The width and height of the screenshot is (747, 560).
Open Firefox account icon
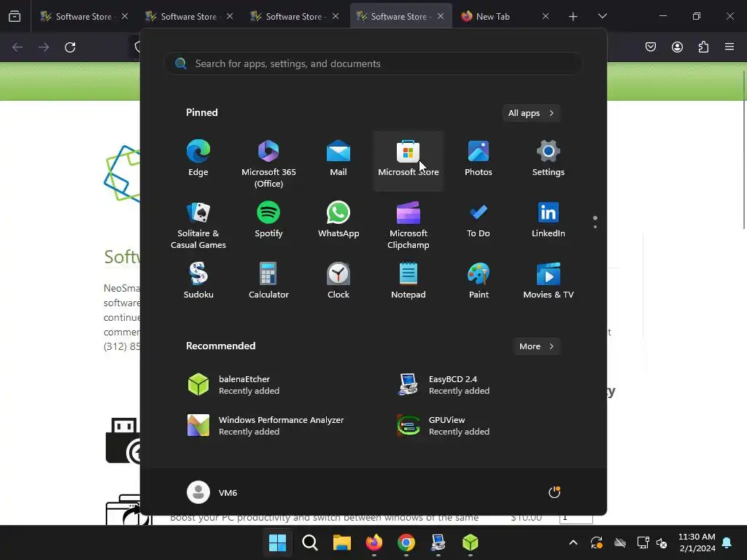click(x=677, y=47)
